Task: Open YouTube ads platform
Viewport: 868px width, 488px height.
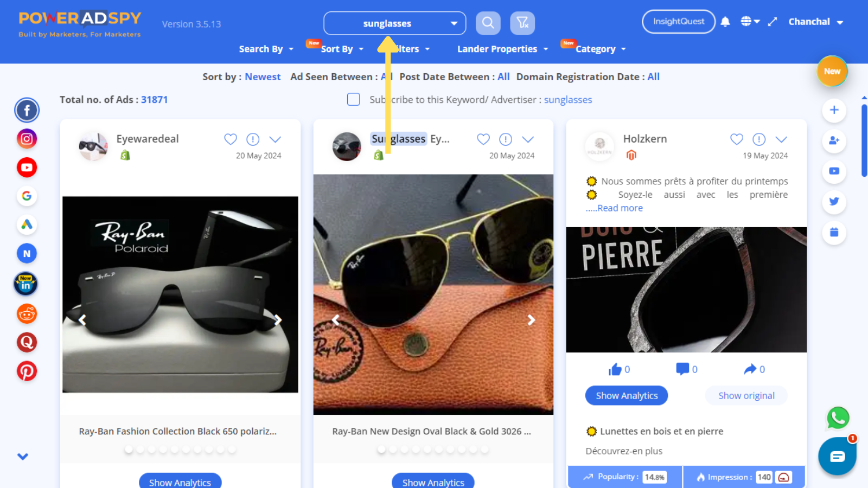Action: pos(27,168)
